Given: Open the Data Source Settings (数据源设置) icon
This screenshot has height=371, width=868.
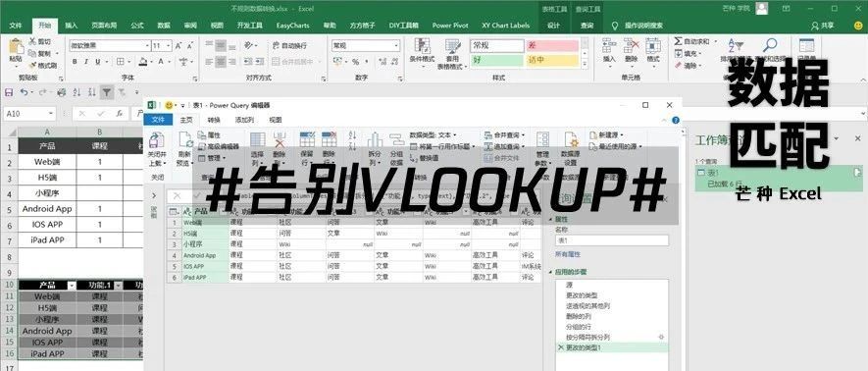Looking at the screenshot, I should 570,149.
